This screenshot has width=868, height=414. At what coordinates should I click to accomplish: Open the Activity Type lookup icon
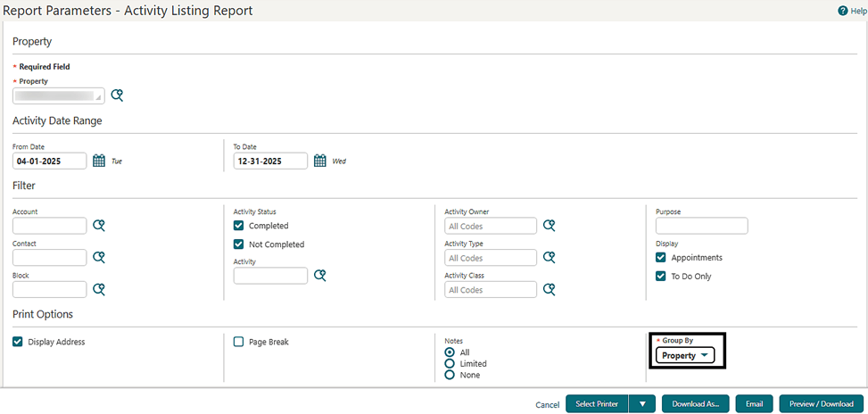point(549,257)
